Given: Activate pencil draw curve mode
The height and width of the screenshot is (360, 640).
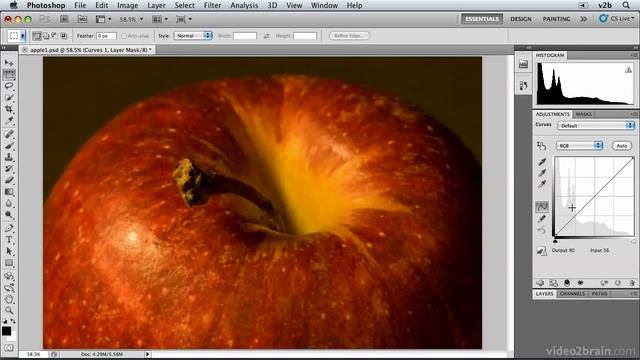Looking at the screenshot, I should [x=542, y=219].
